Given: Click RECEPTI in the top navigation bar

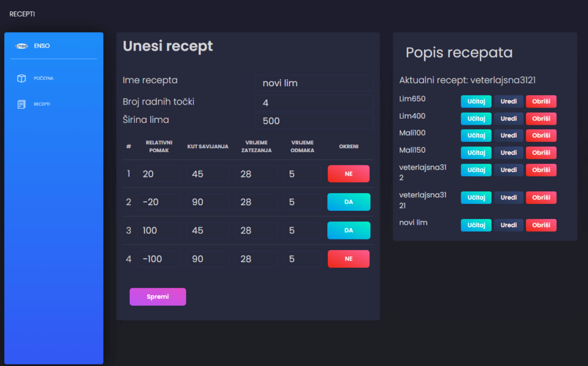Looking at the screenshot, I should [x=21, y=13].
